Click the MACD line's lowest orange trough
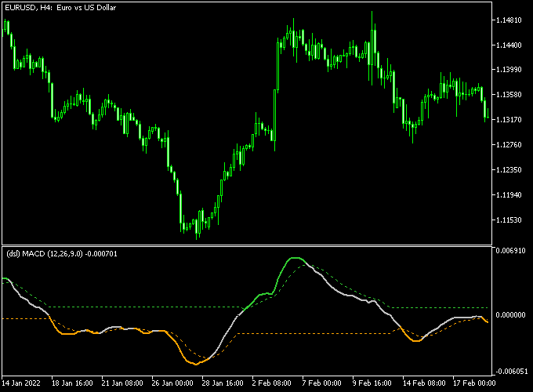 point(195,364)
